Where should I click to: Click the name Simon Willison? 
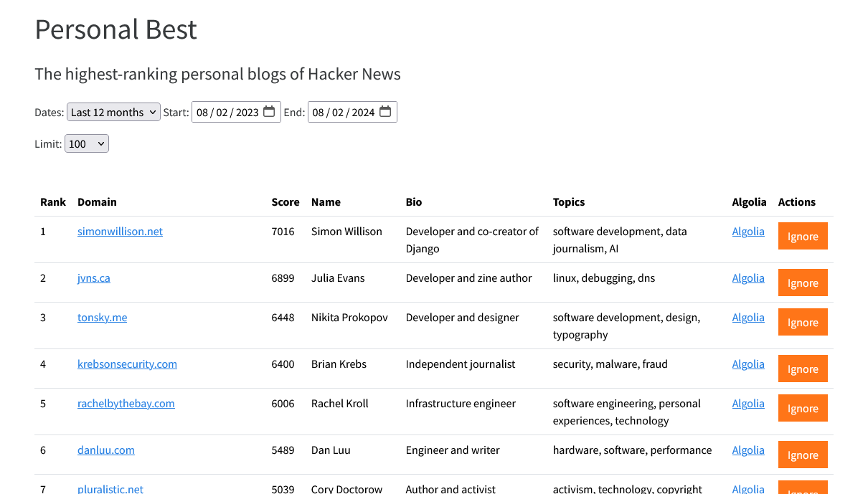point(346,232)
